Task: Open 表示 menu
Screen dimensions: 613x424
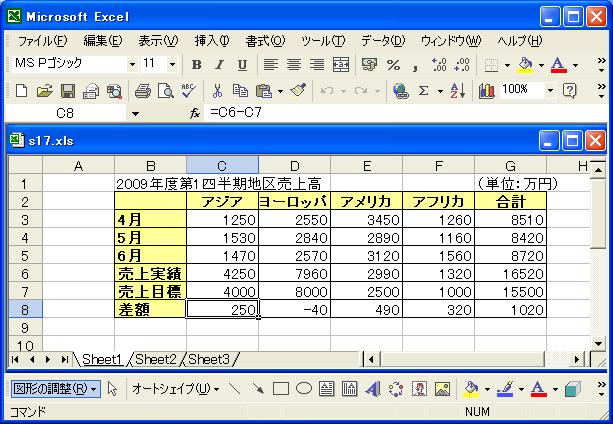Action: click(158, 41)
